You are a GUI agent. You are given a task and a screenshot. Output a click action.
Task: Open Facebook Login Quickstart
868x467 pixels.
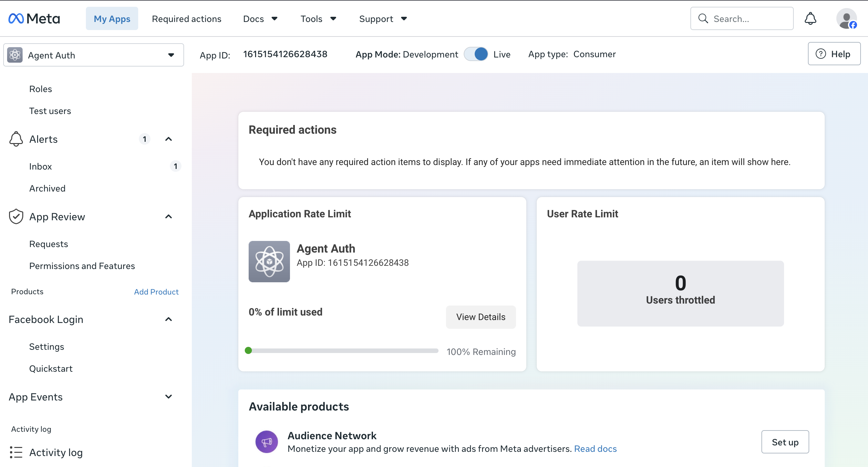point(51,368)
